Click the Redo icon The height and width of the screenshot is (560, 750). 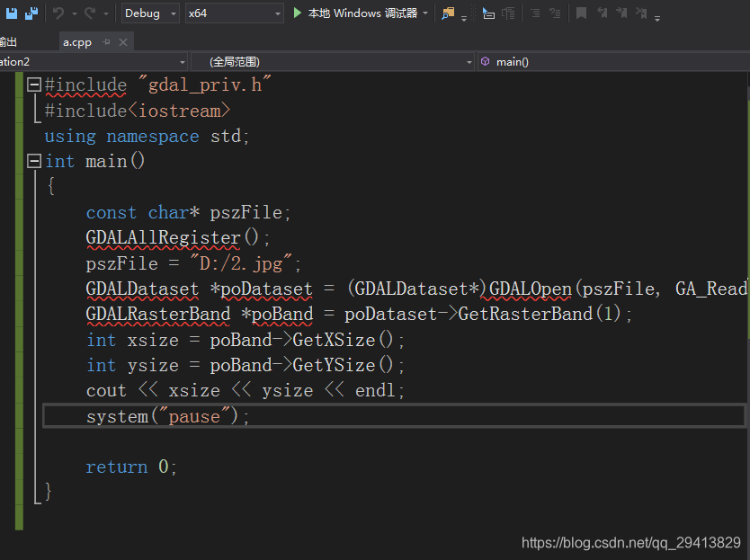pyautogui.click(x=90, y=13)
